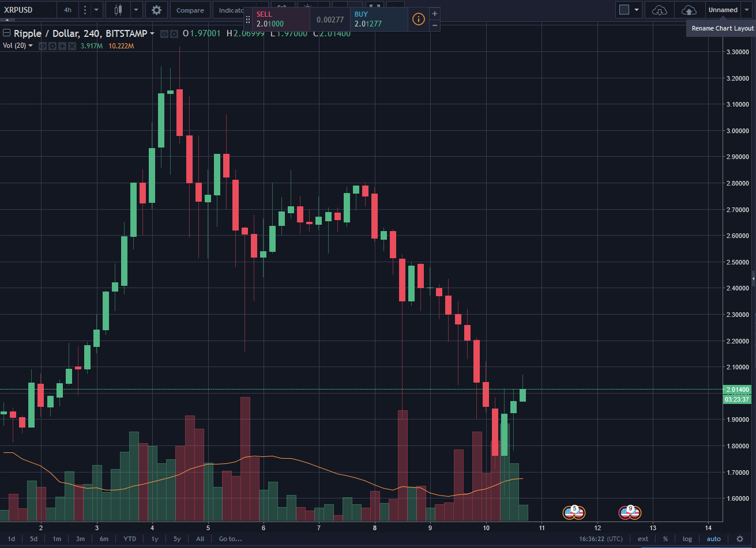756x548 pixels.
Task: Select the 5d time range
Action: pos(34,539)
